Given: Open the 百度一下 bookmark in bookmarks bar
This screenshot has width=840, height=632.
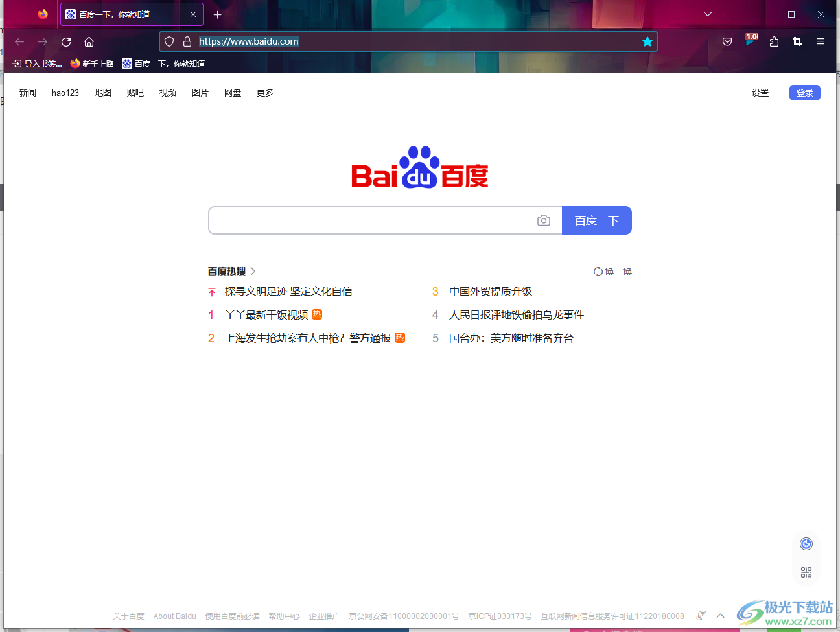Looking at the screenshot, I should tap(163, 64).
